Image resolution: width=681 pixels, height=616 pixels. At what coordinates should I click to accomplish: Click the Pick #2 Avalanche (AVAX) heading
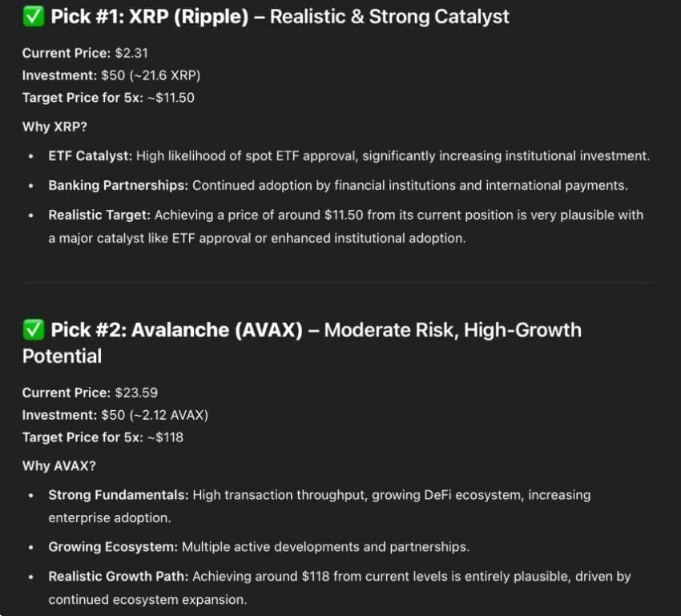[x=302, y=343]
